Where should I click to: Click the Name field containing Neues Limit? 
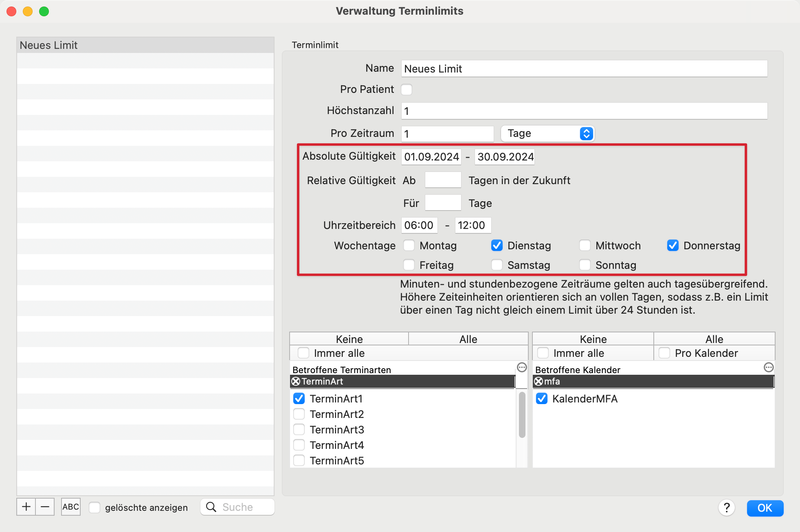click(584, 68)
